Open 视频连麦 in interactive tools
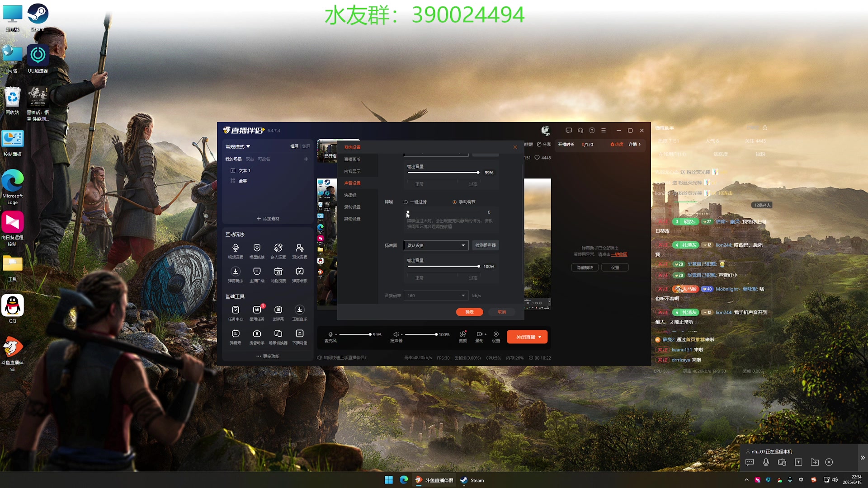Image resolution: width=868 pixels, height=488 pixels. (236, 251)
